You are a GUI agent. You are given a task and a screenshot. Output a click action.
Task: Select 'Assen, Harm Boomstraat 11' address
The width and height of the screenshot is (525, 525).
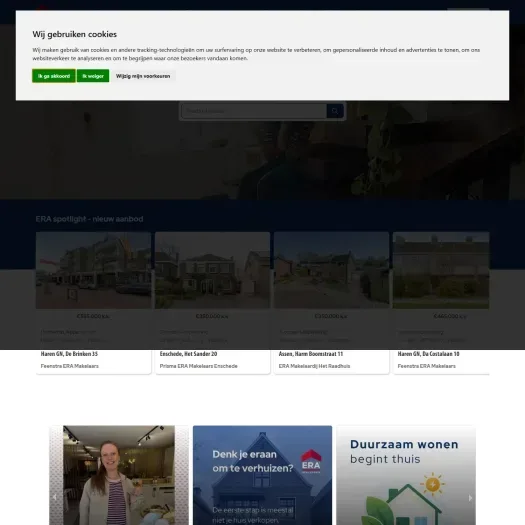tap(311, 354)
